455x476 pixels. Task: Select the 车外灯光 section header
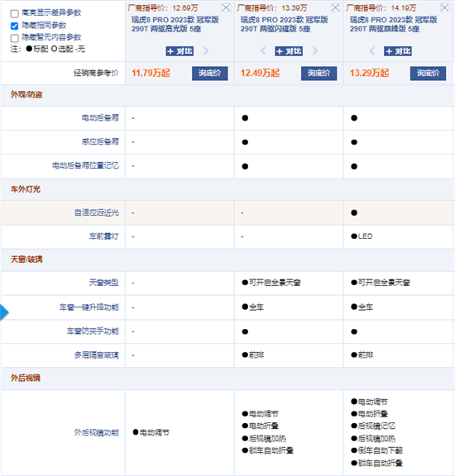26,189
